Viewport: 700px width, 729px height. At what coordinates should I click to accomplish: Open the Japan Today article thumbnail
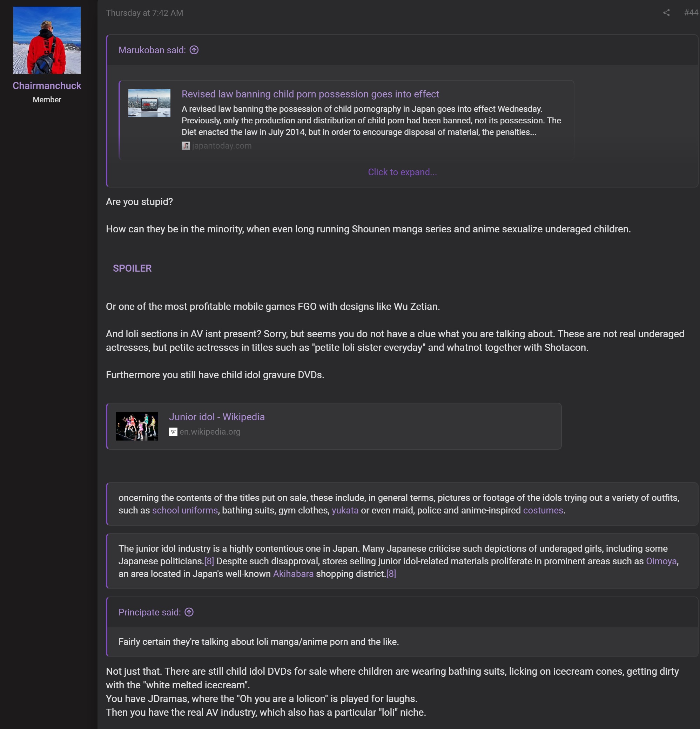pos(149,103)
